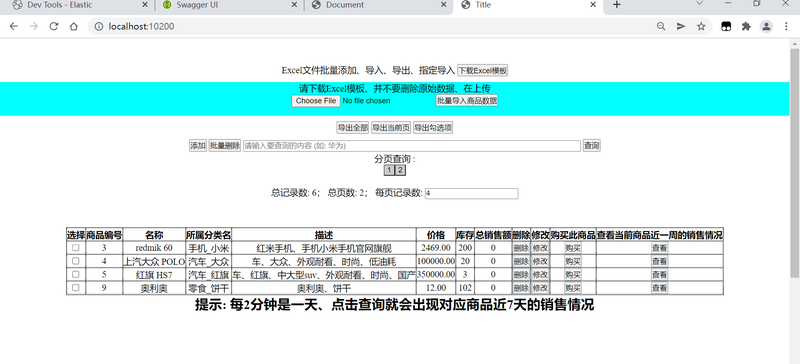
Task: Open the profile avatar icon
Action: tap(766, 27)
